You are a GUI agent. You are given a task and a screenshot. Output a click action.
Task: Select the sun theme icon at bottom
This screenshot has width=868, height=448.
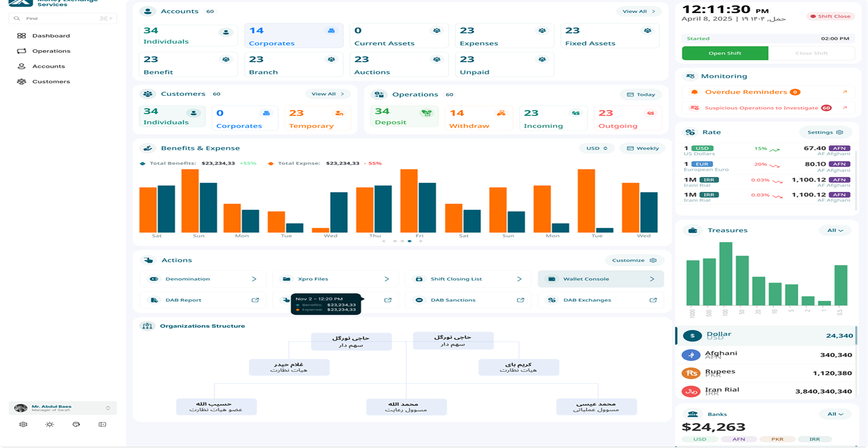pos(50,424)
